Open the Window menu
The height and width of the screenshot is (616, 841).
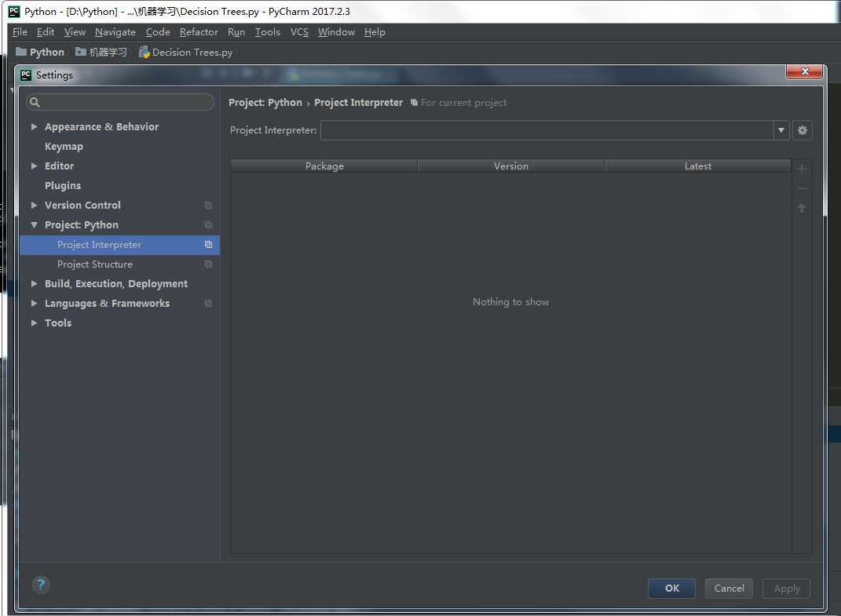(x=336, y=32)
